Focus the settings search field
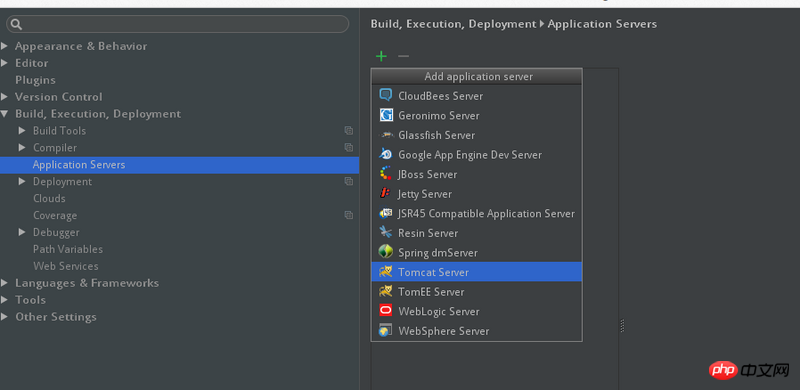This screenshot has width=800, height=390. tap(178, 24)
